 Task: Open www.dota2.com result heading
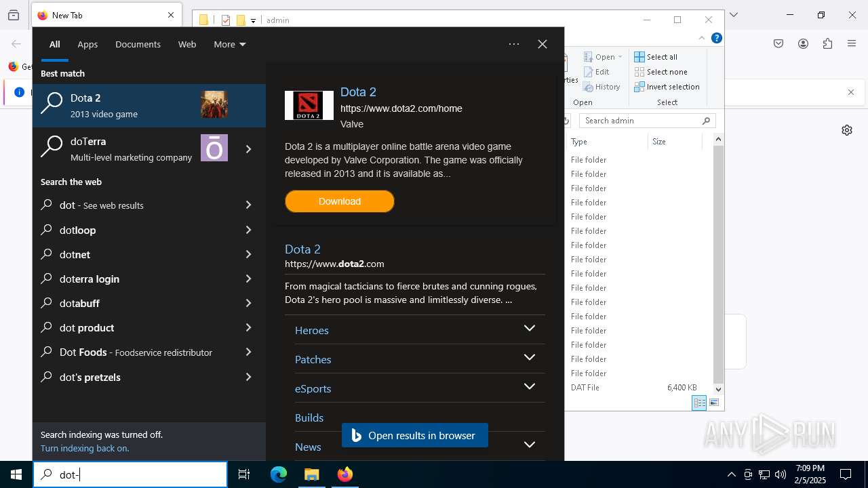point(302,249)
